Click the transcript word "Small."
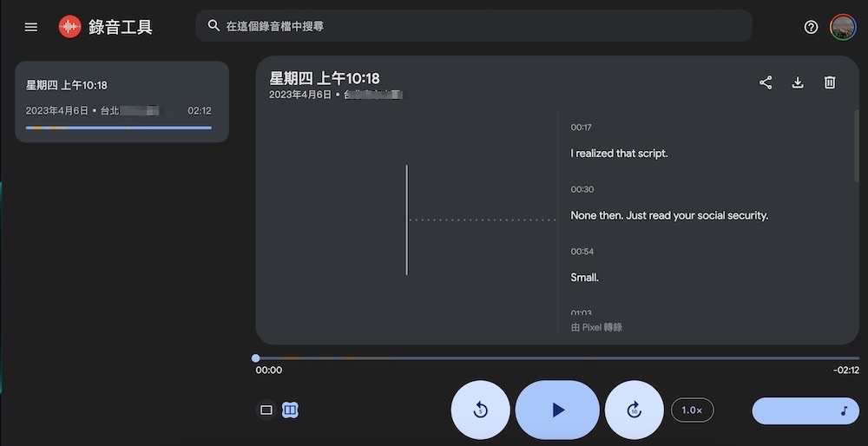The height and width of the screenshot is (446, 868). coord(584,277)
